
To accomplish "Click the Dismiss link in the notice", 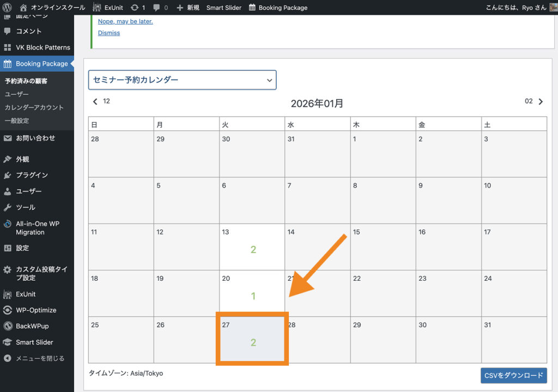I will [x=109, y=33].
